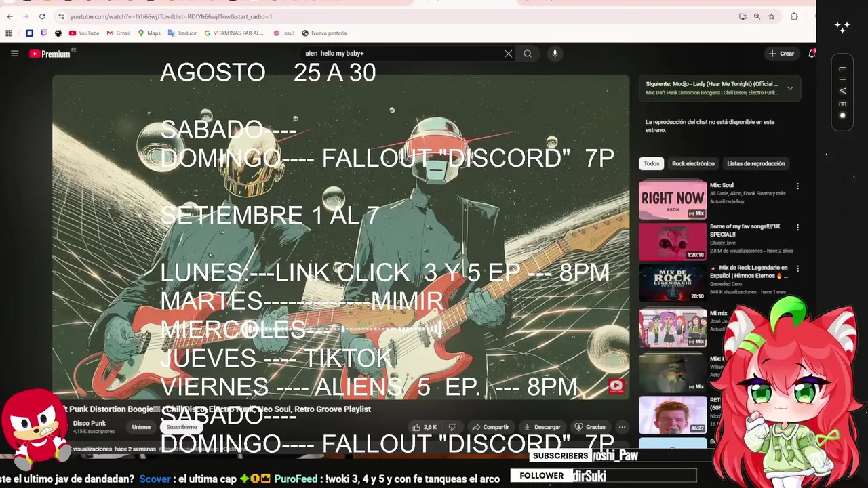Open the Gmail bookmark
Image resolution: width=868 pixels, height=488 pixels.
point(119,33)
